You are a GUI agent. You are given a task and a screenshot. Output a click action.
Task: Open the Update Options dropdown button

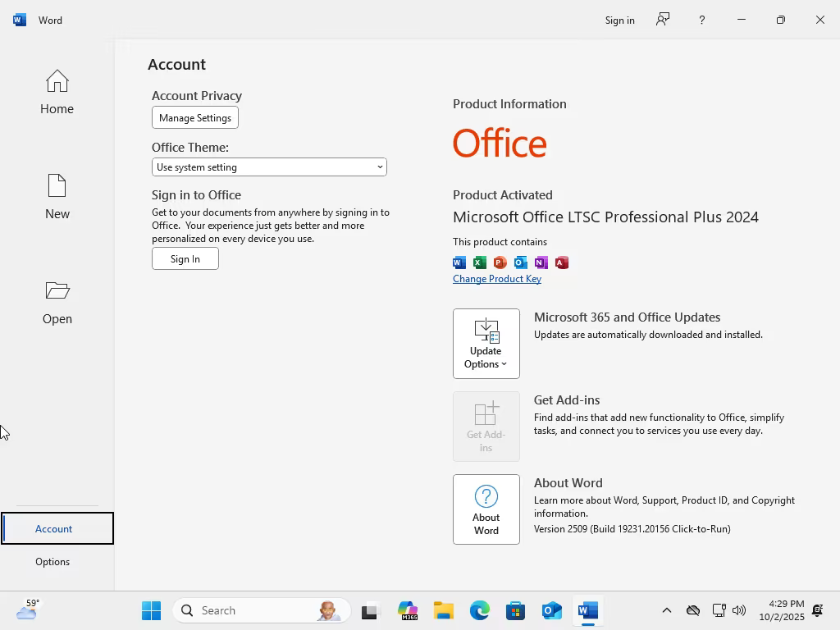pyautogui.click(x=486, y=344)
